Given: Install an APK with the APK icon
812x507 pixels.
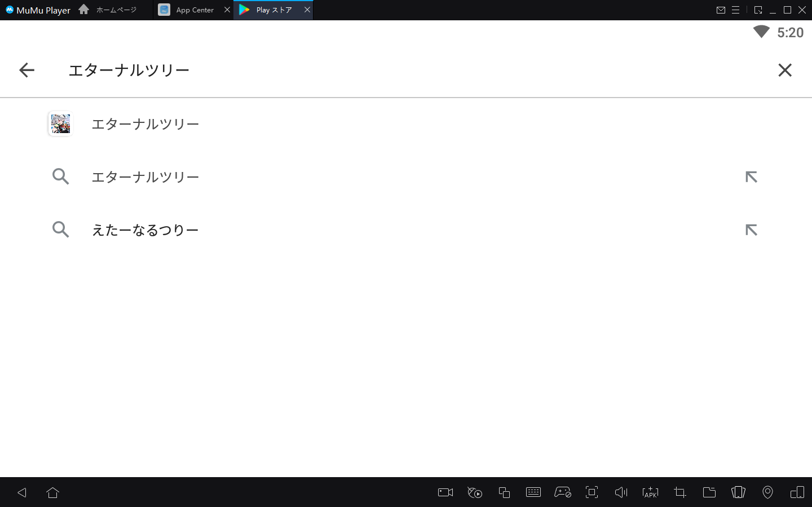Looking at the screenshot, I should (x=650, y=492).
